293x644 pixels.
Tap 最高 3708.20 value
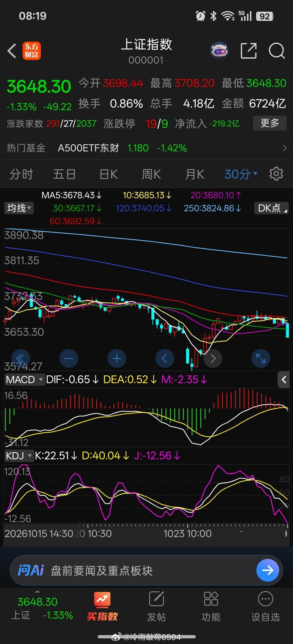(x=182, y=83)
